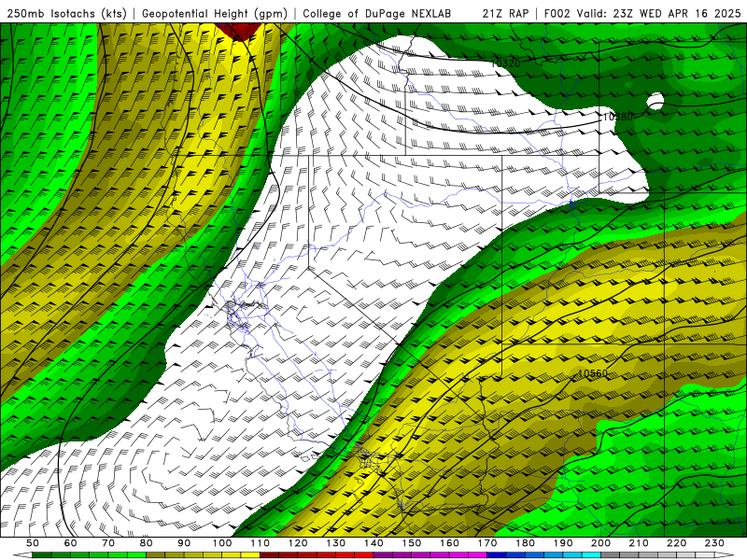Viewport: 747px width, 560px height.
Task: Click the gray swatch just right of 200
Action: tap(611, 555)
